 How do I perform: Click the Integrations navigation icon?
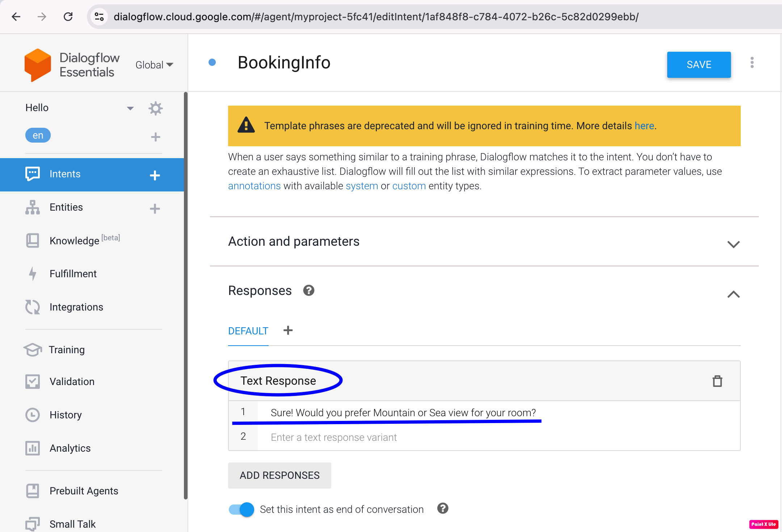coord(33,307)
